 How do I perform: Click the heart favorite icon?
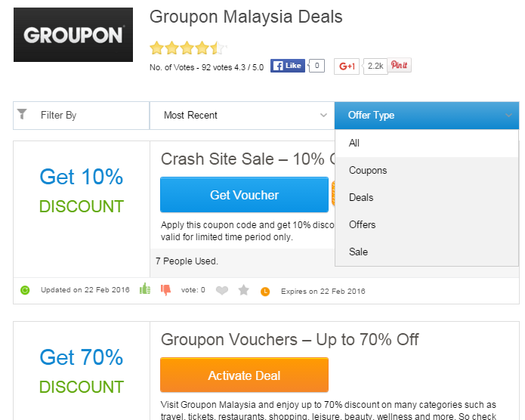[222, 290]
